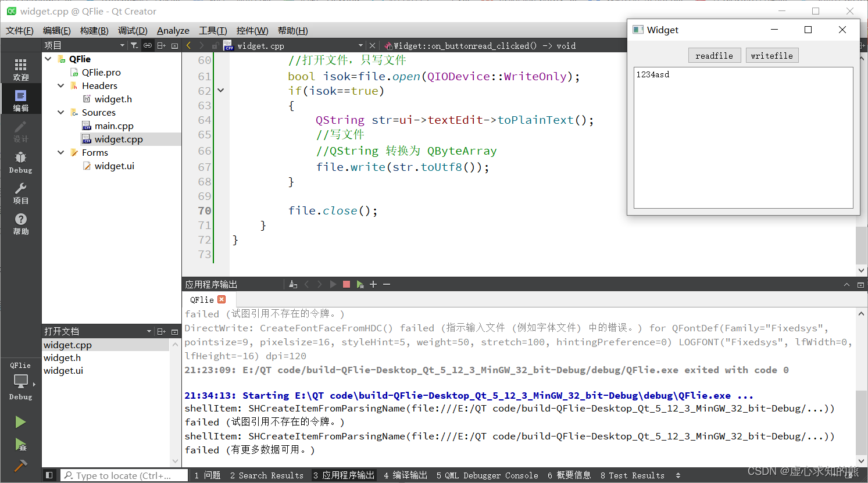Start debugging with the run-debug button
The image size is (868, 483).
pos(20,445)
